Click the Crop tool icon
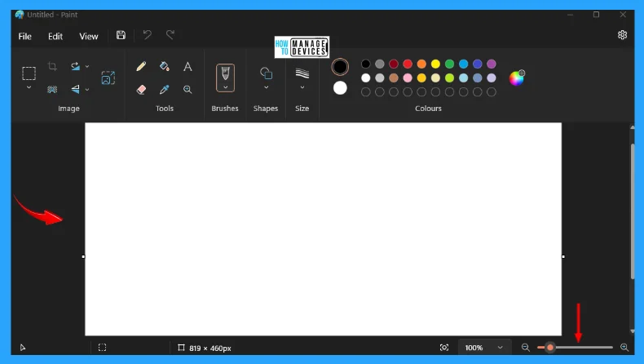 [x=52, y=66]
